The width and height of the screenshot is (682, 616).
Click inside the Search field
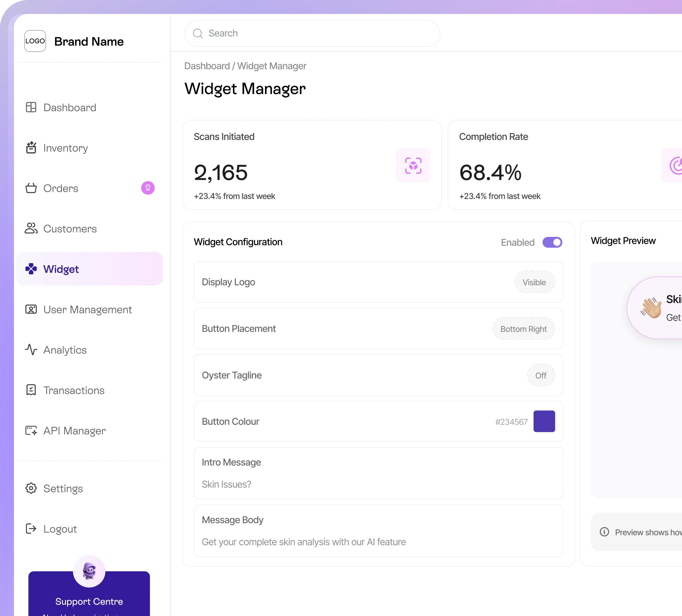(312, 33)
